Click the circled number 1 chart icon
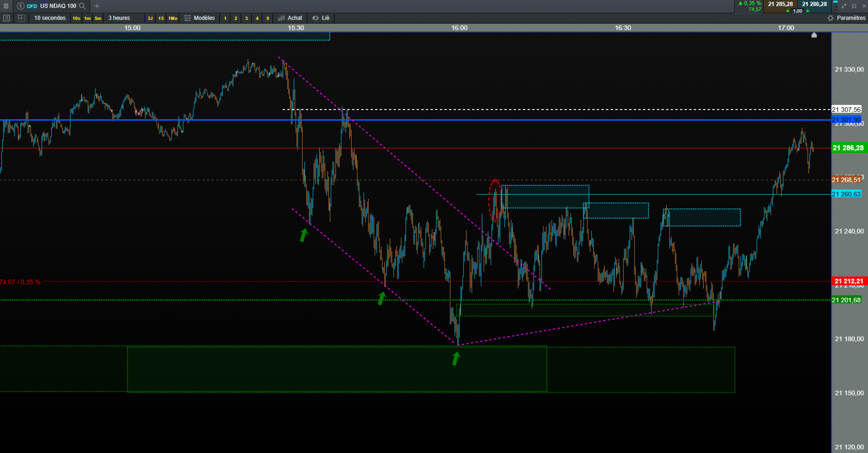868x453 pixels. [20, 6]
